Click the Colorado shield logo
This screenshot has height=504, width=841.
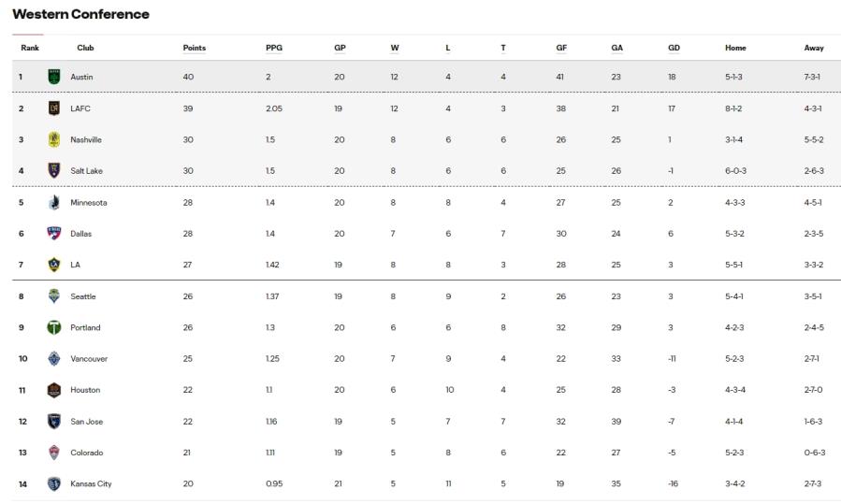coord(54,453)
